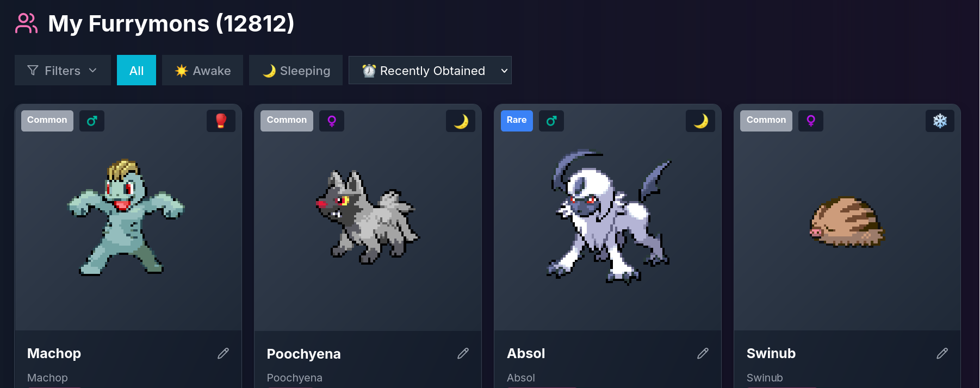Click the male gender symbol on Absol's card

coord(551,121)
